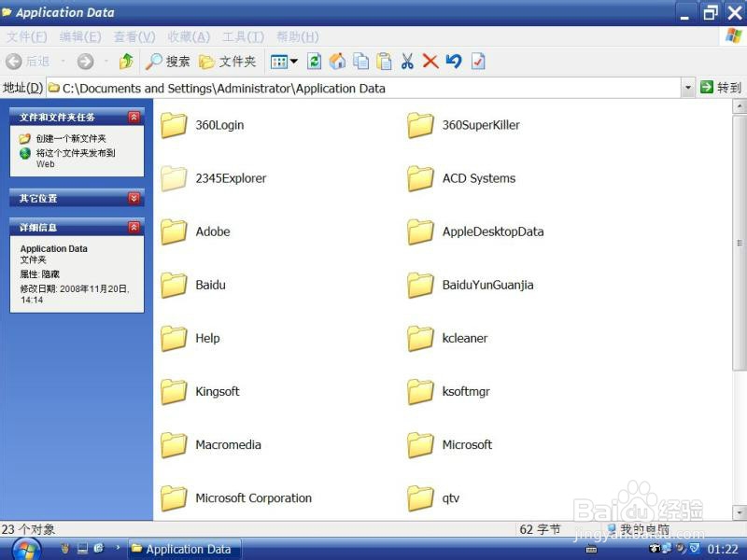Select the Help folder icon

[174, 339]
